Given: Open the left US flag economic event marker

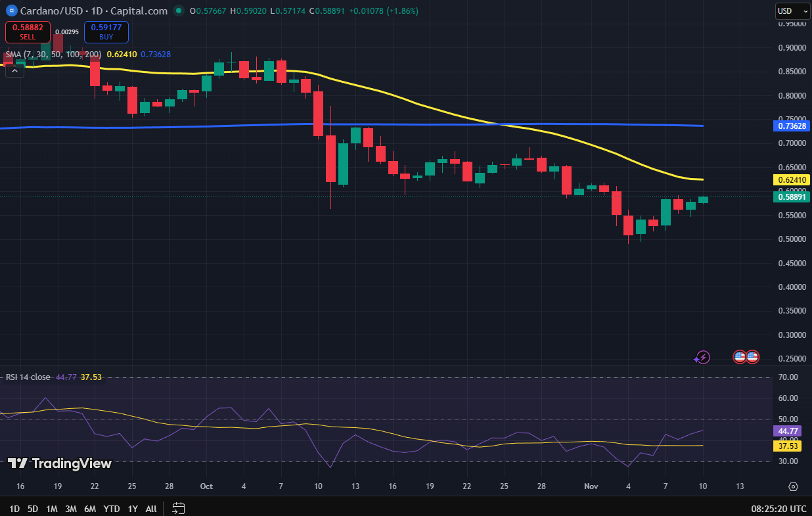Looking at the screenshot, I should point(740,357).
